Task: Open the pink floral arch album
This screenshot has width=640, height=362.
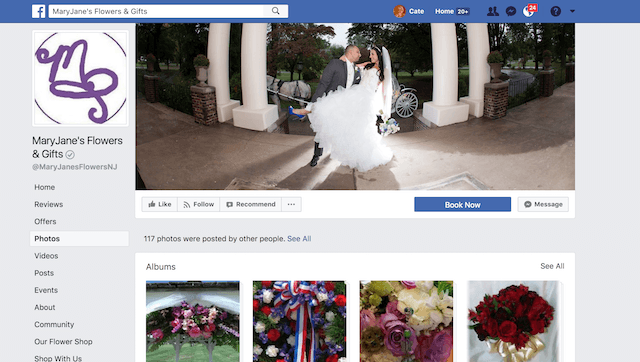Action: click(x=193, y=321)
